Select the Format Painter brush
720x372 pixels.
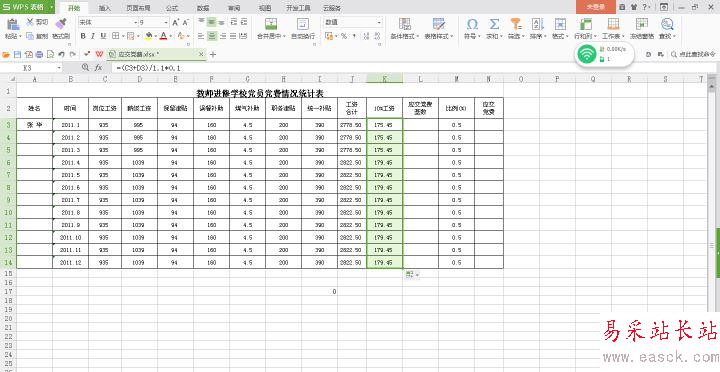[61, 24]
